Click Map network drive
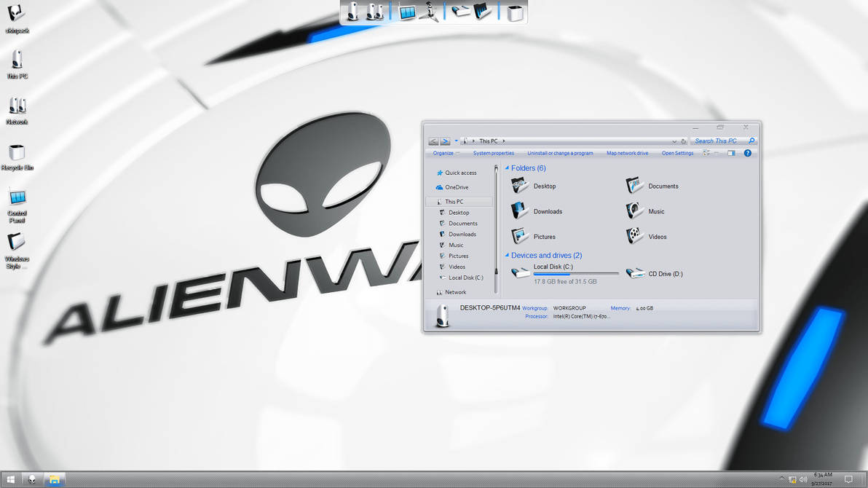868x488 pixels. pyautogui.click(x=627, y=153)
